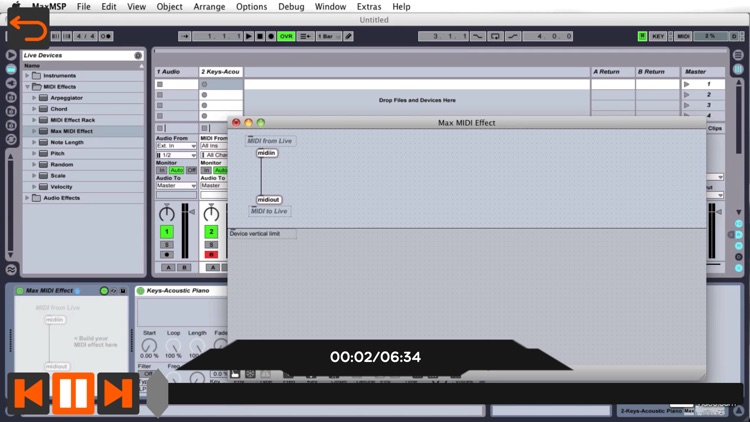750x422 pixels.
Task: Set track 1 Monitor to Off
Action: (x=191, y=170)
